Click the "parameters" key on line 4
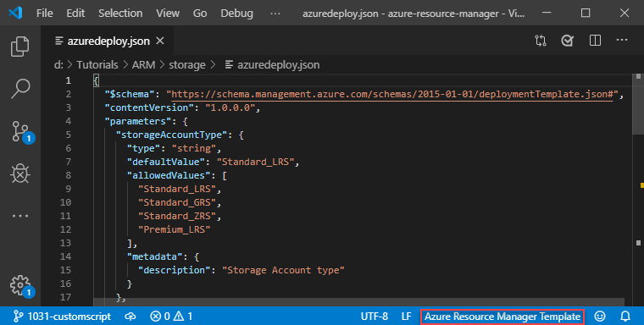 click(x=138, y=121)
